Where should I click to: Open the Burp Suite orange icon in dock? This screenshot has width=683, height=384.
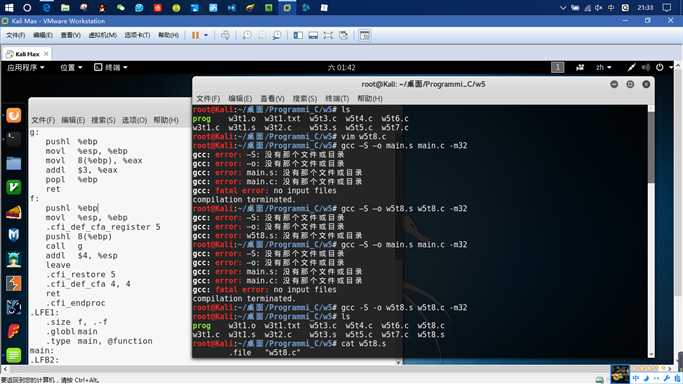point(14,283)
